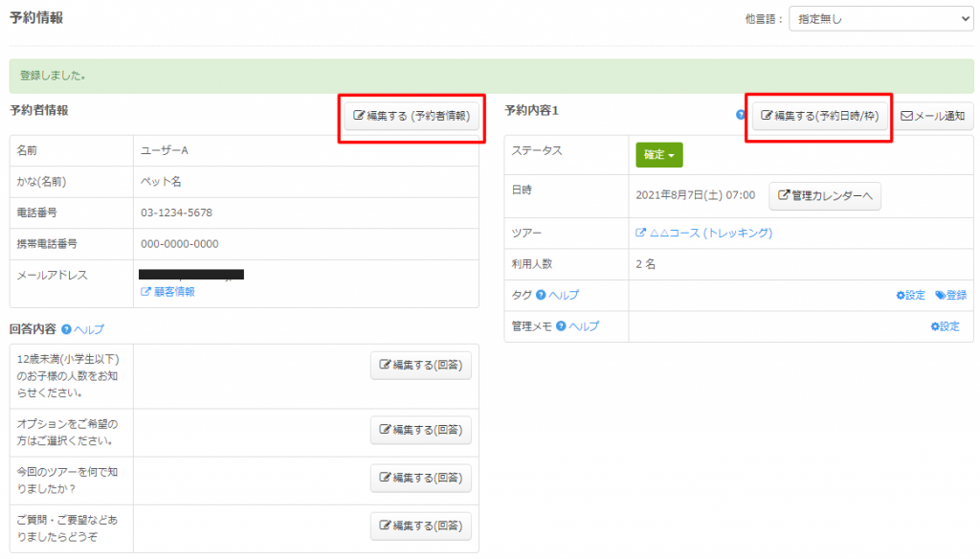Expand the green 確定 status dropdown
980x559 pixels.
[x=658, y=155]
